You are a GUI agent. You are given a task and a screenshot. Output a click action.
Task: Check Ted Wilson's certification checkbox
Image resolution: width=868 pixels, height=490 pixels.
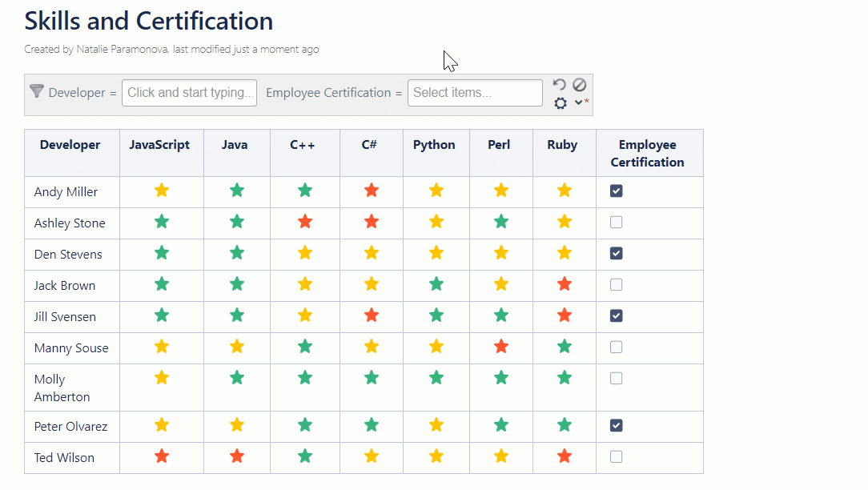(x=617, y=456)
